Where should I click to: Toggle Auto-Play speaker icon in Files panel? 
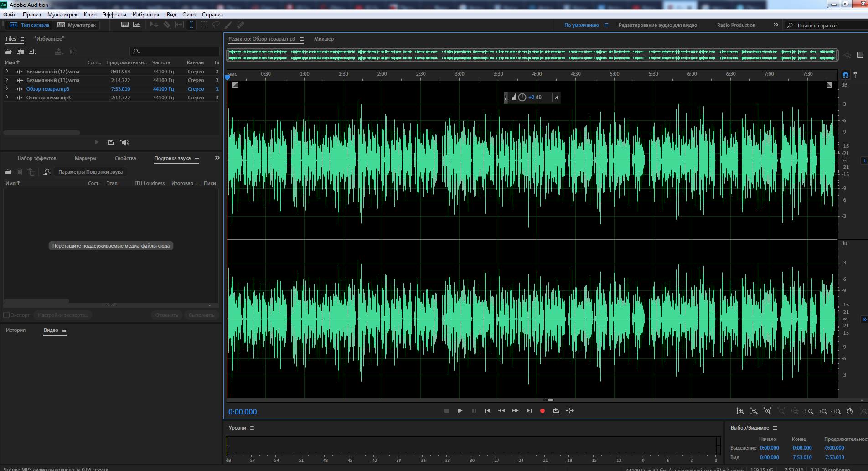(x=124, y=142)
